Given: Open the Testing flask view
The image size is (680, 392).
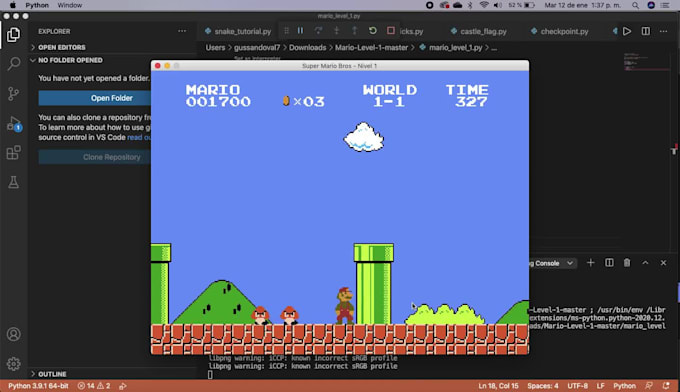Looking at the screenshot, I should pyautogui.click(x=13, y=182).
